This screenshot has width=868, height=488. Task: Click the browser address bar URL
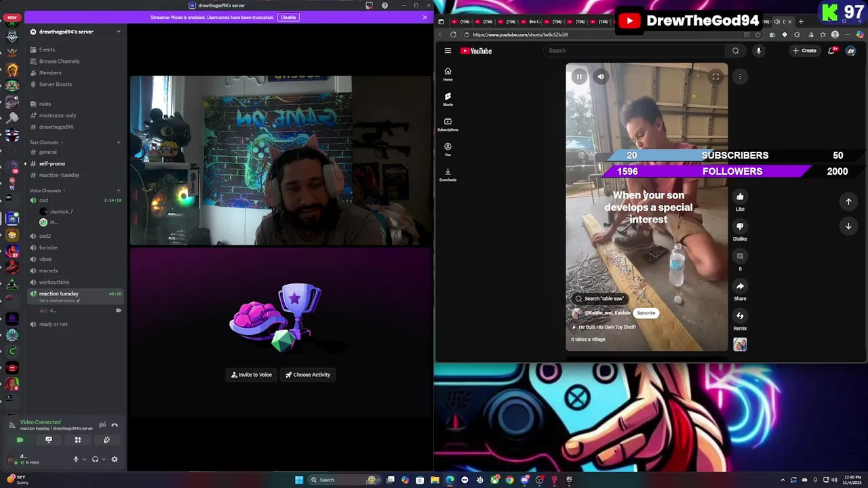520,35
